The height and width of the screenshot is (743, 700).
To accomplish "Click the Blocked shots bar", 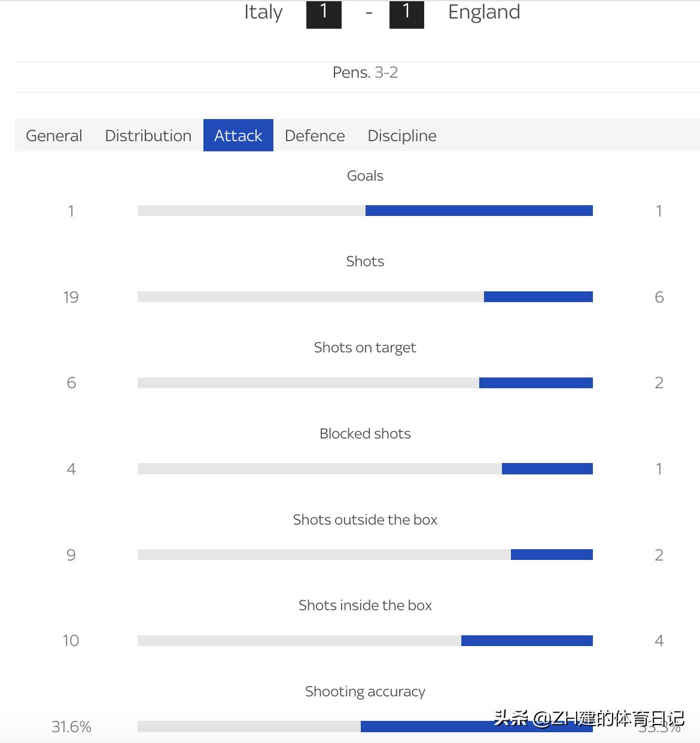I will pos(365,468).
